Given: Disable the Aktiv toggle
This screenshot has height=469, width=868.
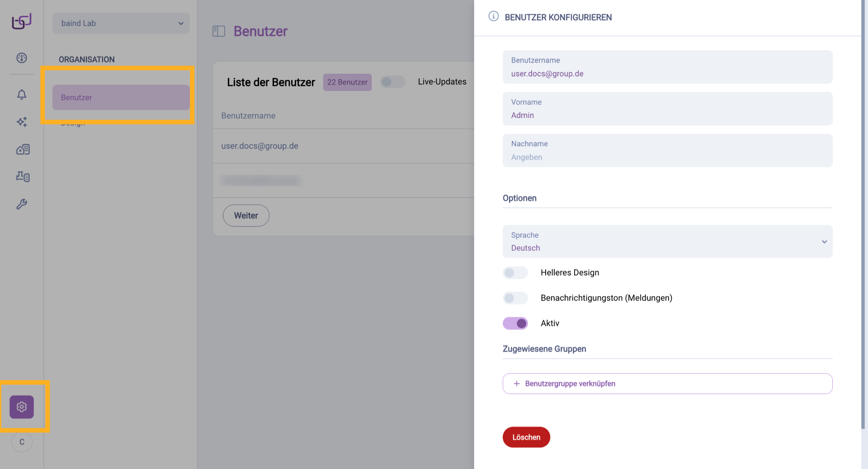Looking at the screenshot, I should coord(515,323).
